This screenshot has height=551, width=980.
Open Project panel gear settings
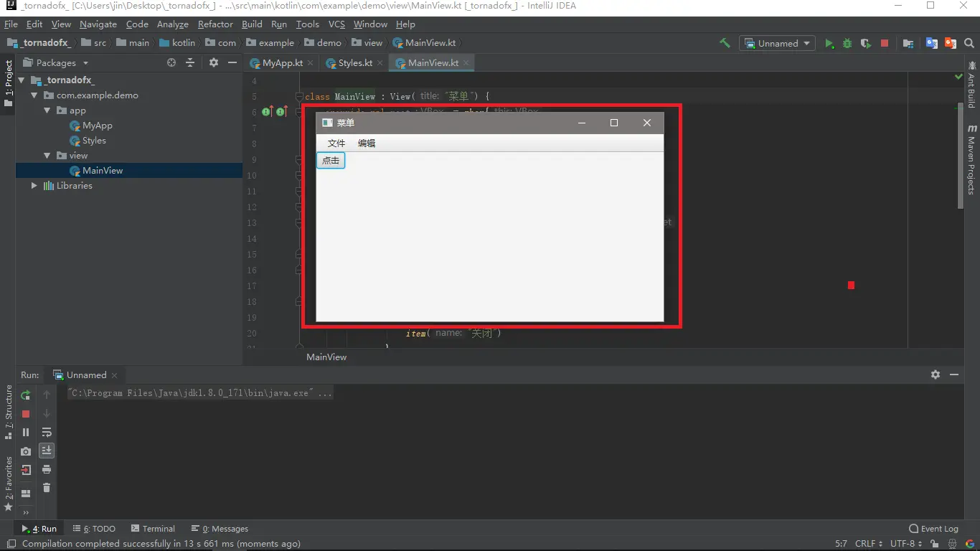point(214,62)
